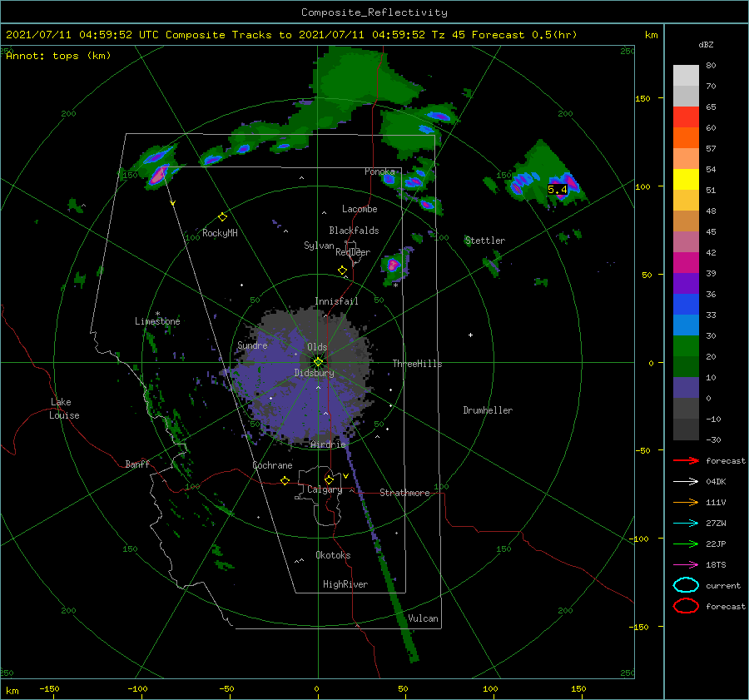Click the Limestone label

[157, 321]
